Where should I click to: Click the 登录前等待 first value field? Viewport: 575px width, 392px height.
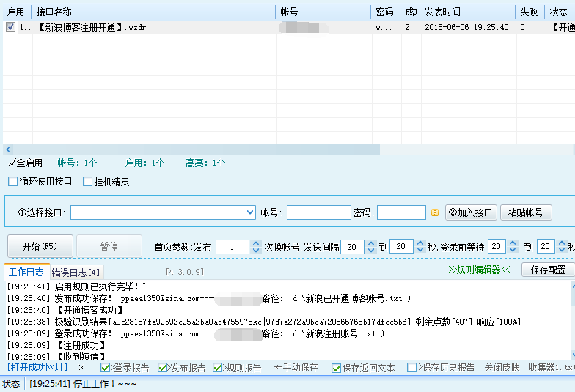click(x=497, y=246)
